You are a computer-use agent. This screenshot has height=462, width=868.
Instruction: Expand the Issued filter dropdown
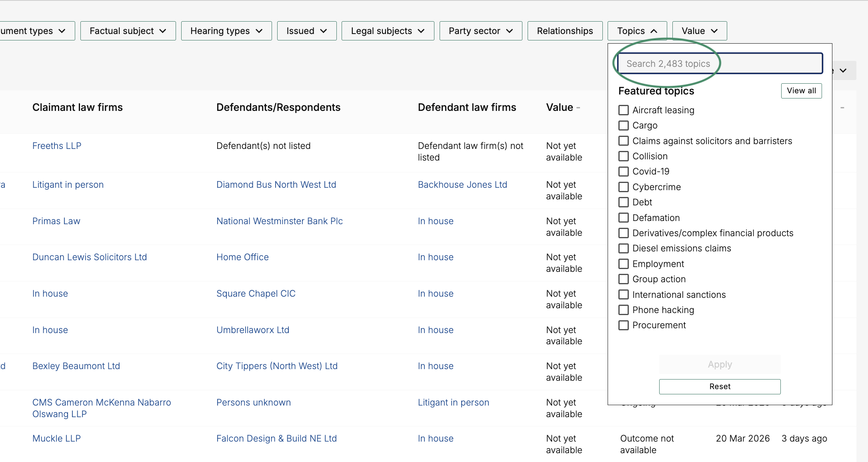pos(306,31)
